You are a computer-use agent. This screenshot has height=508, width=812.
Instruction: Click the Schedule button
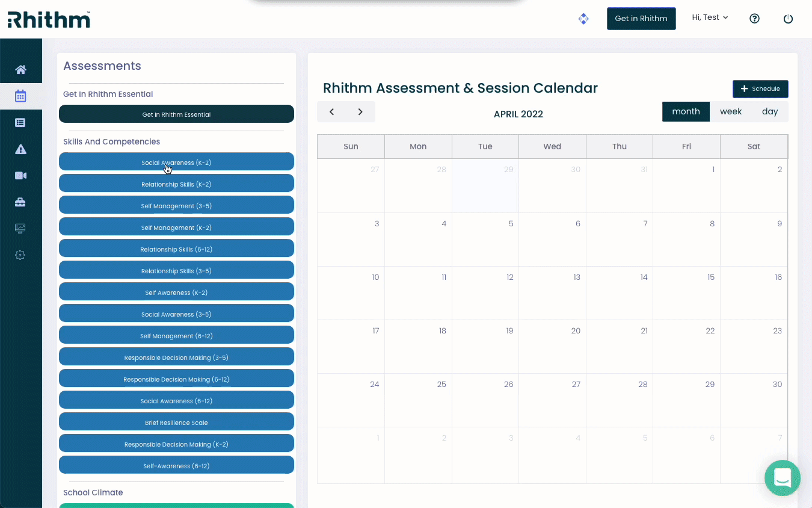point(760,89)
